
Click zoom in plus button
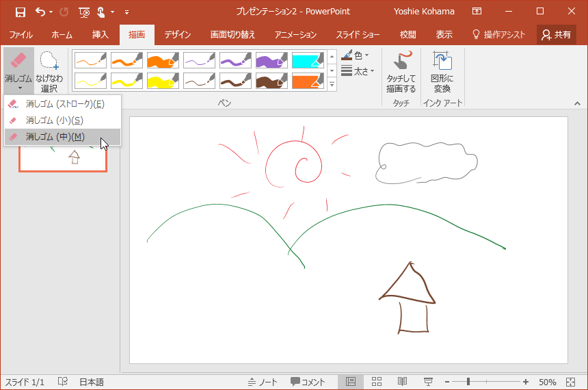[525, 382]
